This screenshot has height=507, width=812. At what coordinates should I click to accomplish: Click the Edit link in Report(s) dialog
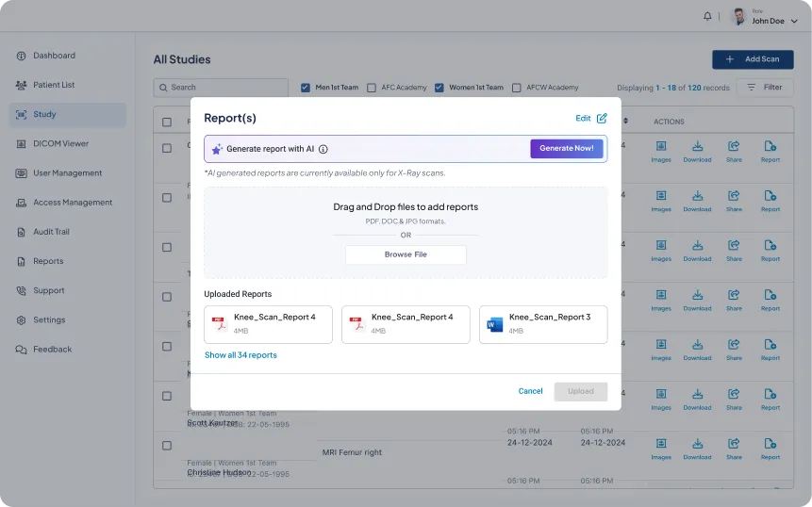click(x=583, y=118)
